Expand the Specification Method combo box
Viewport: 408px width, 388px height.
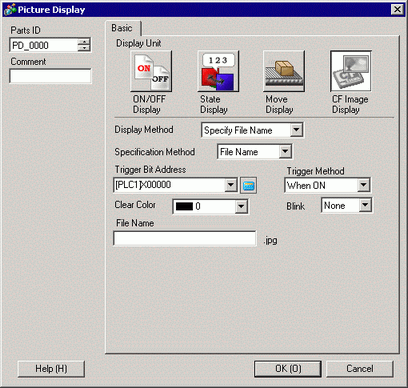tap(285, 152)
